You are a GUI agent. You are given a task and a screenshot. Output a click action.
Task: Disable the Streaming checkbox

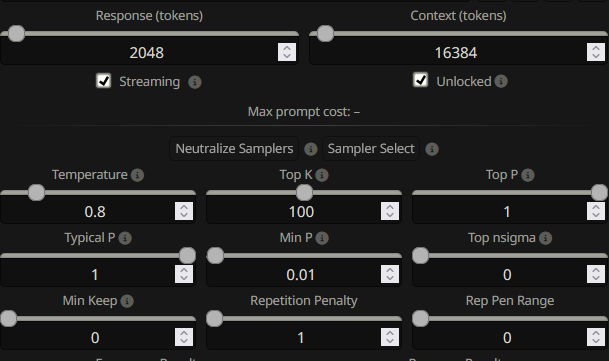point(104,81)
